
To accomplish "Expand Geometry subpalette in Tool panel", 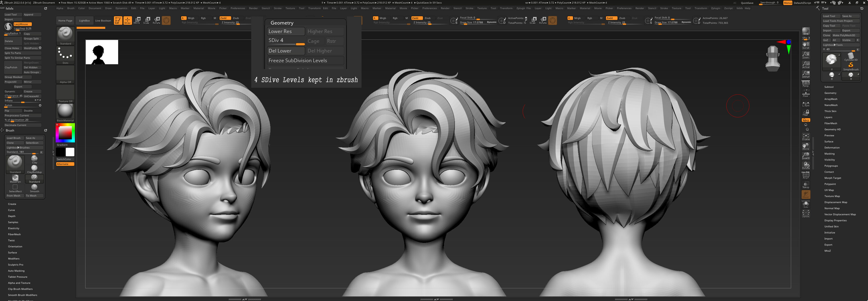I will click(x=830, y=93).
